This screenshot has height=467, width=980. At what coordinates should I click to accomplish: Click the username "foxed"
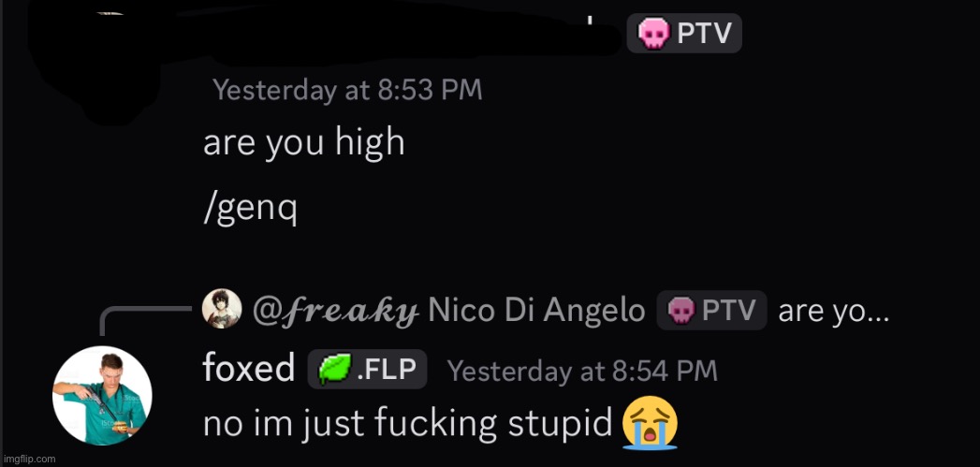[x=249, y=368]
